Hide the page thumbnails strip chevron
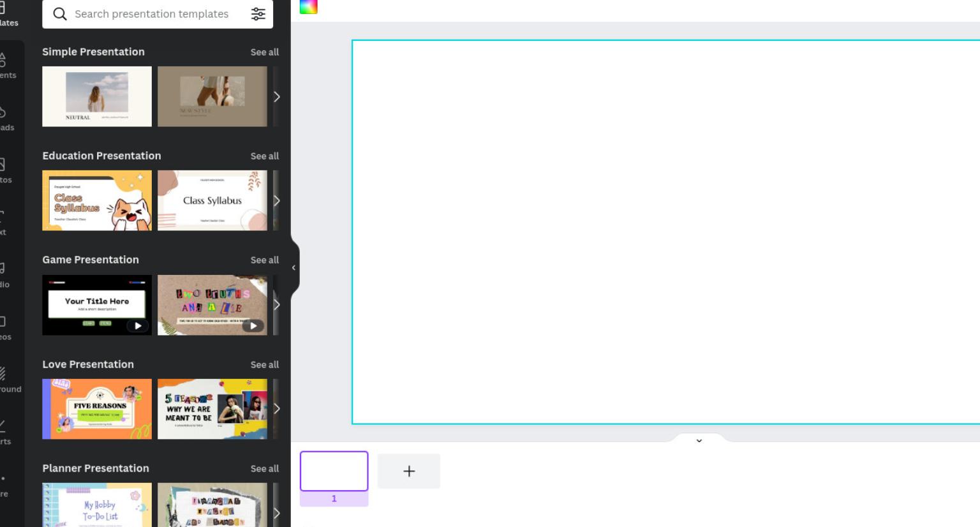This screenshot has width=980, height=527. 699,440
